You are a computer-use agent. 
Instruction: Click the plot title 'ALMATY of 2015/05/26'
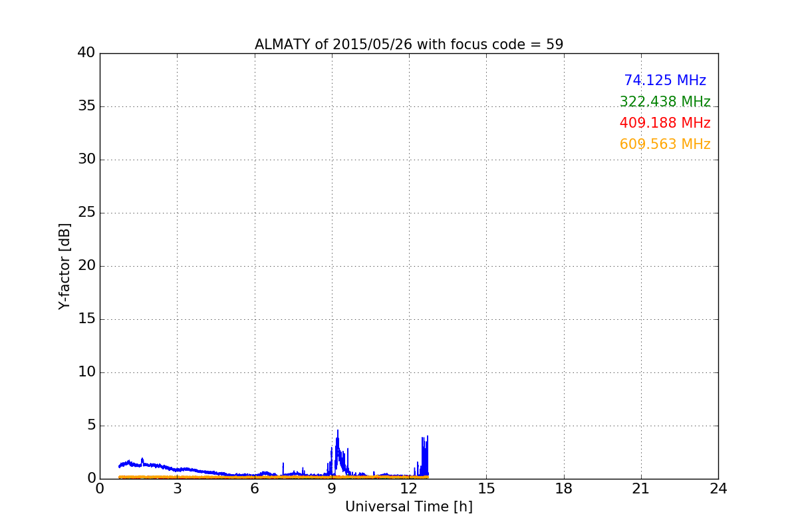coord(409,45)
